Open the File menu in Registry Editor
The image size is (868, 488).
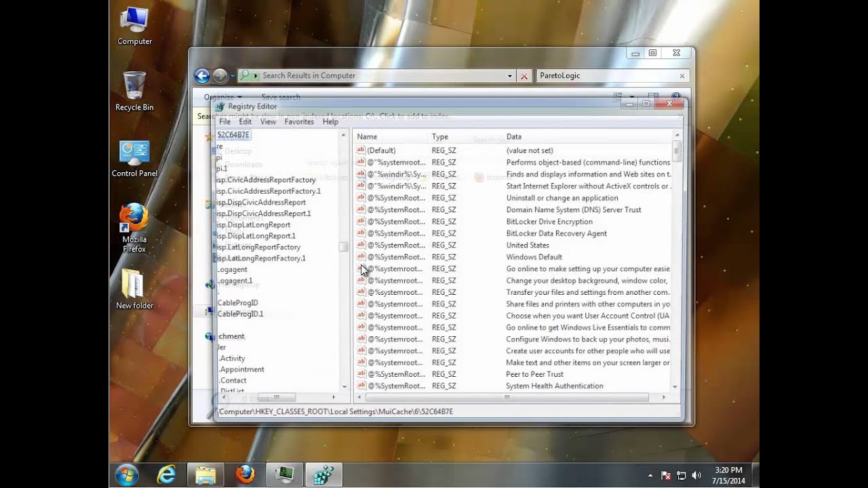[224, 122]
